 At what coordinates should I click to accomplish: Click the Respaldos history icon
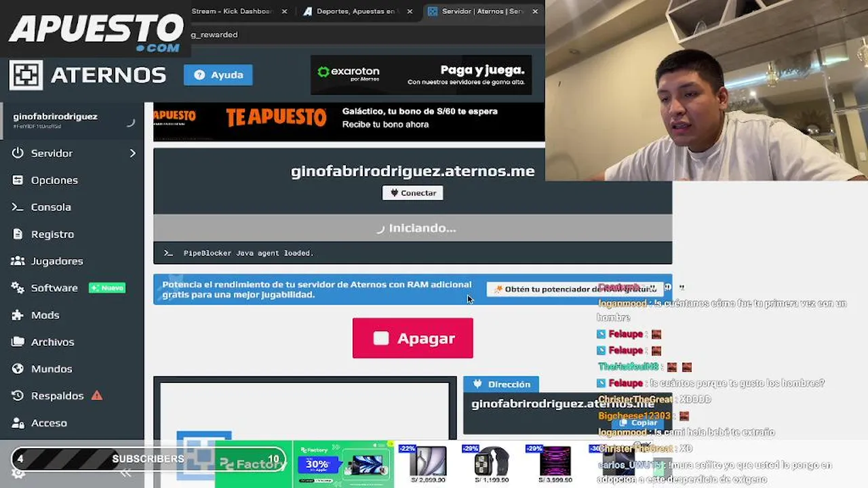pyautogui.click(x=18, y=396)
